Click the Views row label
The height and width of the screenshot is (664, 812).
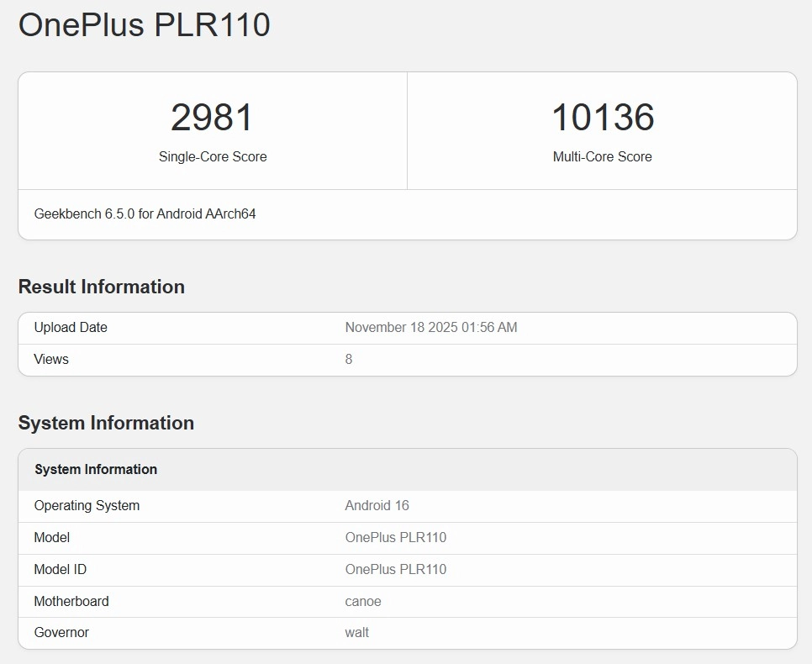pos(51,360)
